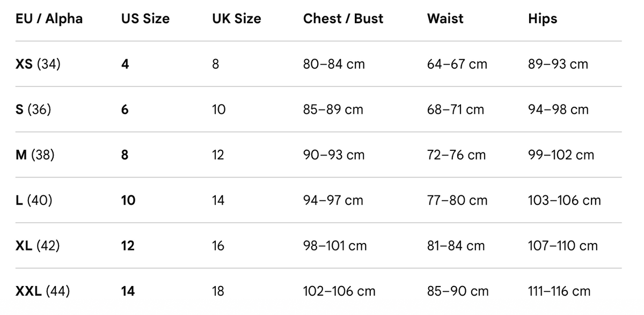Click the UK size 16 cell
Viewport: 644px width, 315px height.
pyautogui.click(x=218, y=246)
